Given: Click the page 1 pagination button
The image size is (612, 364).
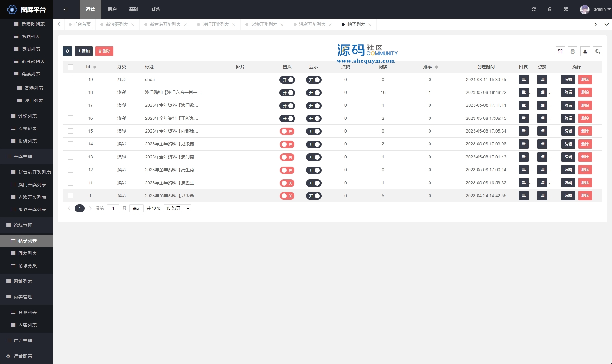Looking at the screenshot, I should coord(80,208).
